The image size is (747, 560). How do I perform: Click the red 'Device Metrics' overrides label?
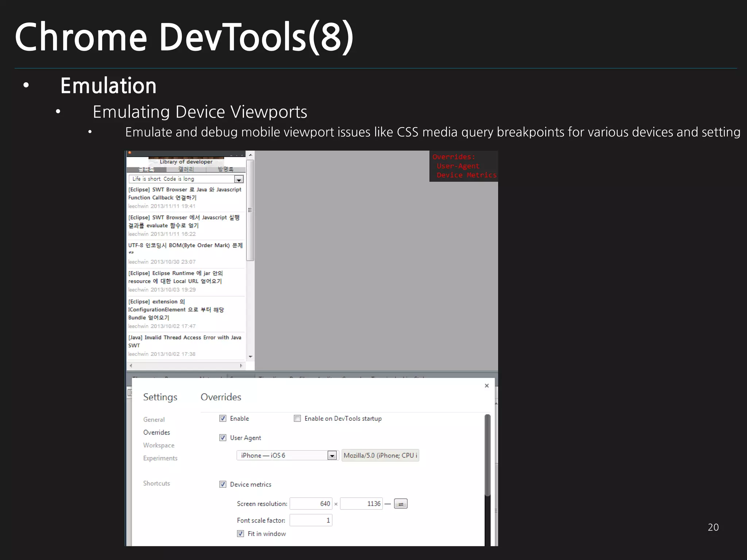pyautogui.click(x=467, y=175)
